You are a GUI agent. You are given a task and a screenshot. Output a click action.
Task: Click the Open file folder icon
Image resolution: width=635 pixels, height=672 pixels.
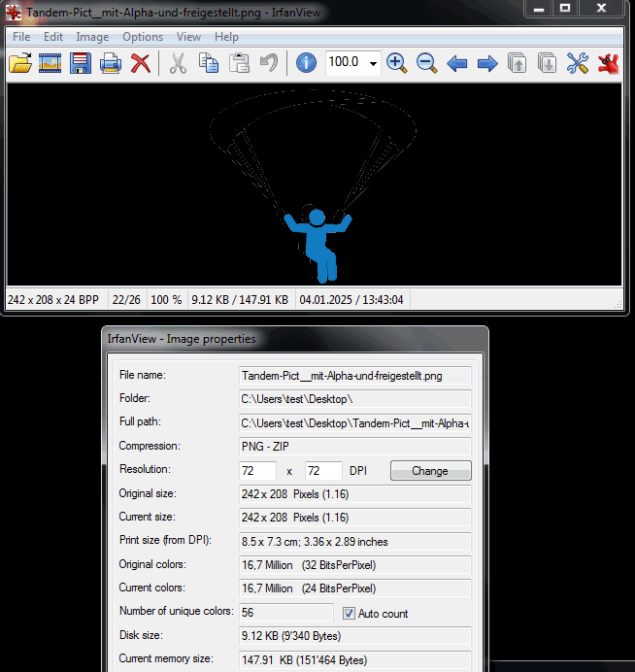20,64
